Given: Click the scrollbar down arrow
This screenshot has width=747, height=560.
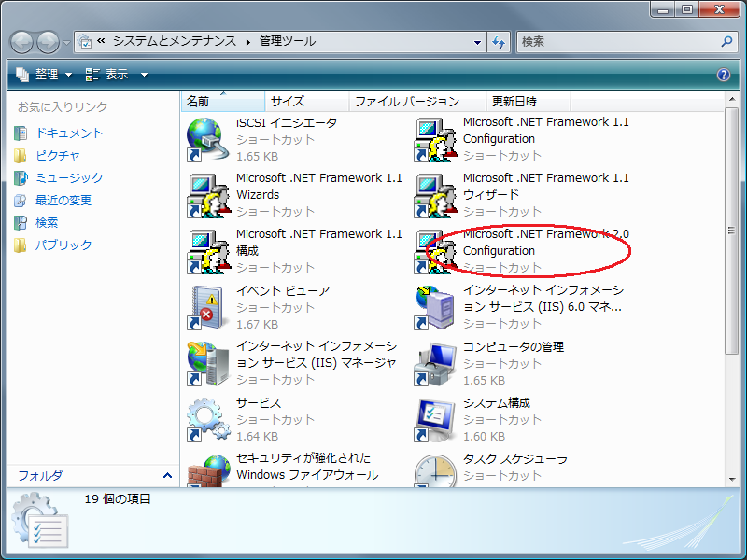Looking at the screenshot, I should 731,480.
